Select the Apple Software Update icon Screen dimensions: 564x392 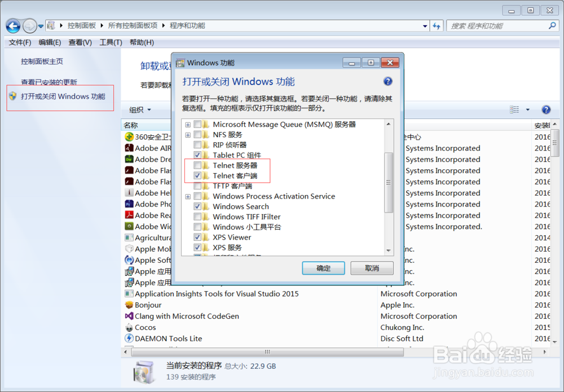click(x=129, y=260)
